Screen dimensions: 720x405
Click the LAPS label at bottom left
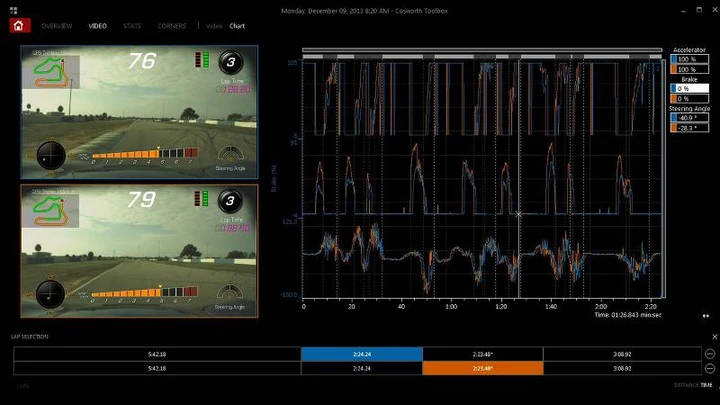point(22,386)
